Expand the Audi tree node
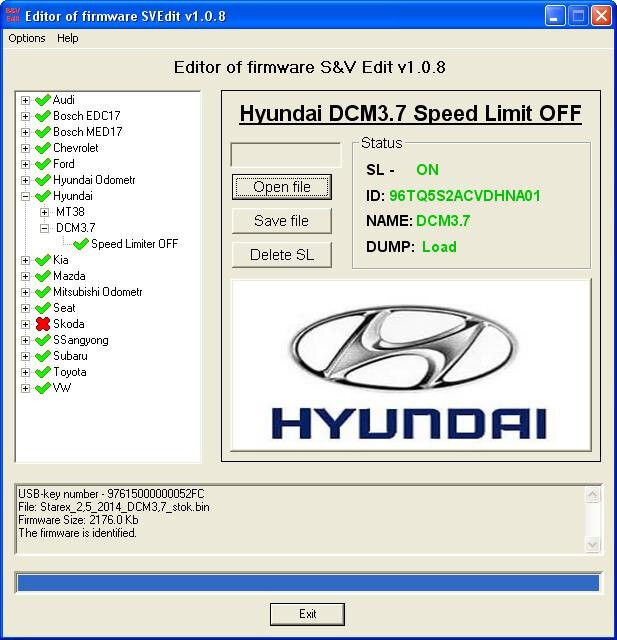617x640 pixels. [x=25, y=100]
